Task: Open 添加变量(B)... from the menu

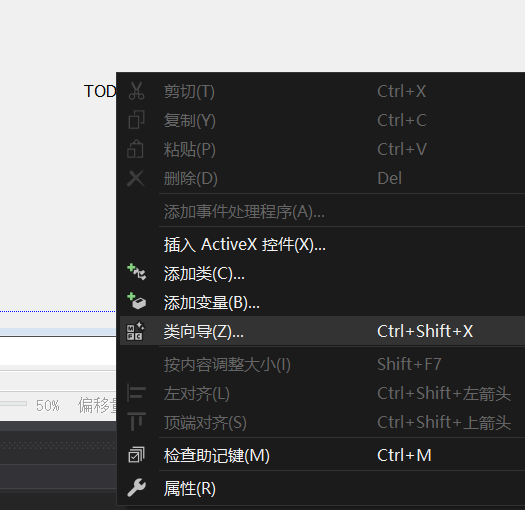Action: (322, 302)
